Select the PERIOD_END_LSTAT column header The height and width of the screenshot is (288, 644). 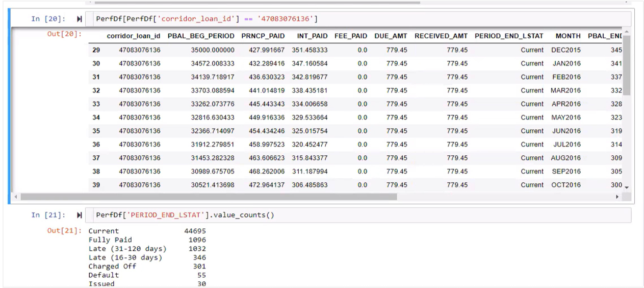pyautogui.click(x=508, y=36)
